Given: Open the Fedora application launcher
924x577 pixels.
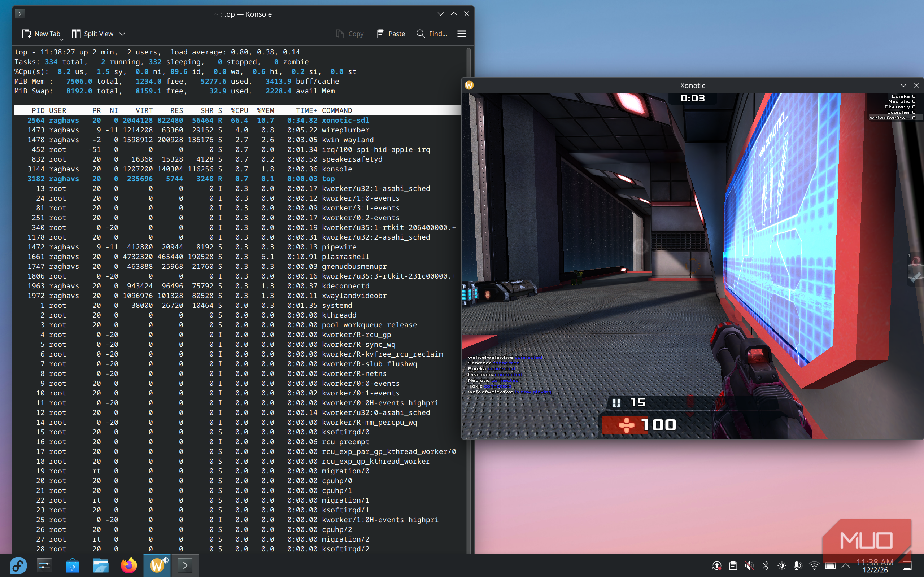Looking at the screenshot, I should (18, 565).
